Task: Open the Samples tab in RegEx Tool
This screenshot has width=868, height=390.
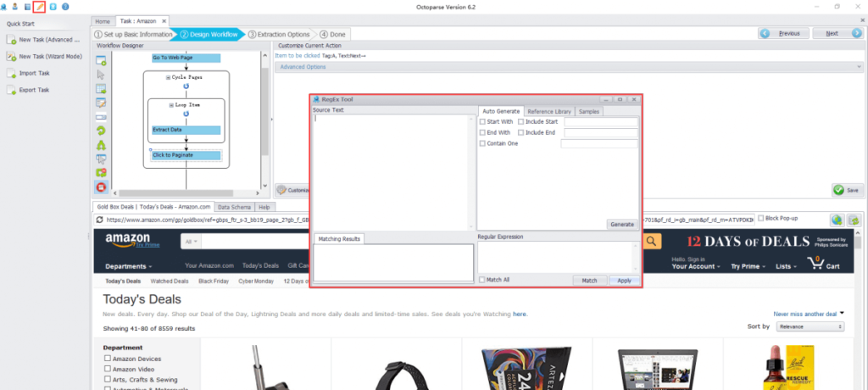Action: [x=589, y=111]
